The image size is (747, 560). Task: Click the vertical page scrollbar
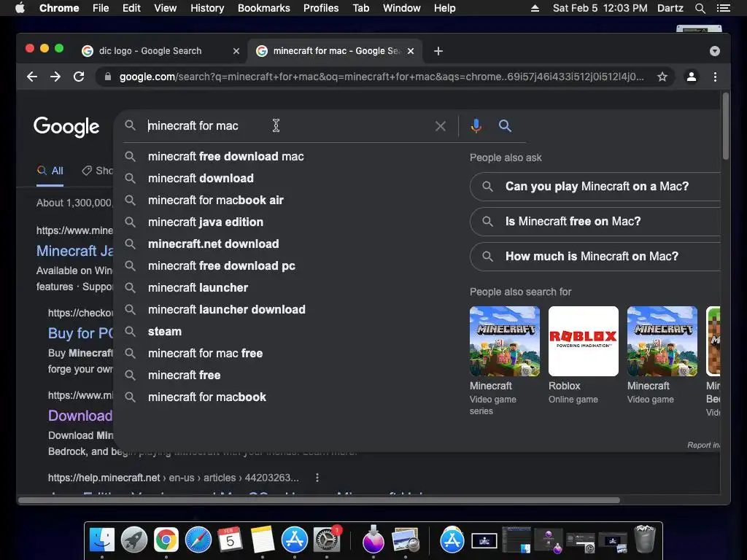coord(725,126)
